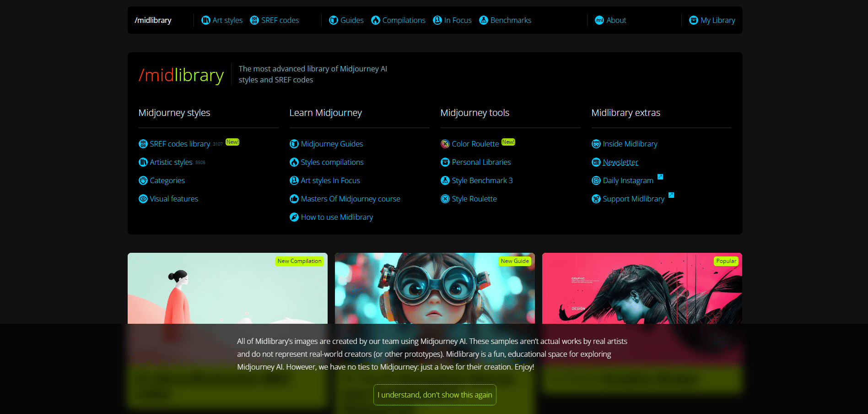This screenshot has width=868, height=414.
Task: Click the Visual features eye icon
Action: coord(143,199)
